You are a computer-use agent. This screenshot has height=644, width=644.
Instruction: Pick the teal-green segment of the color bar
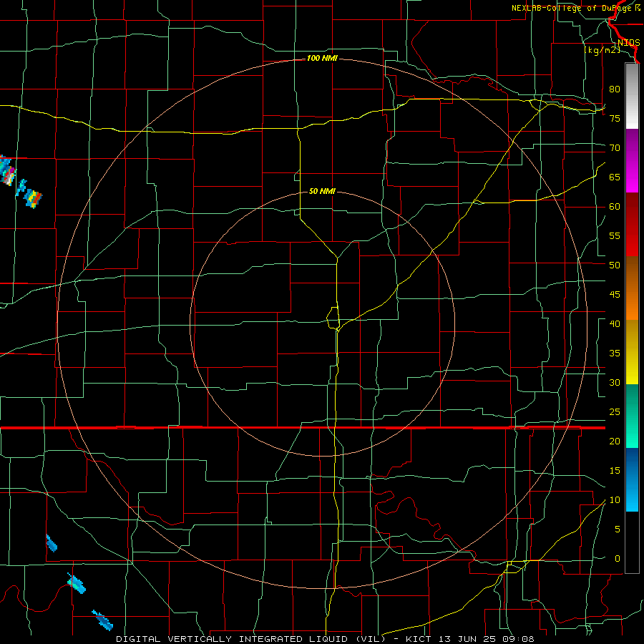pyautogui.click(x=632, y=416)
